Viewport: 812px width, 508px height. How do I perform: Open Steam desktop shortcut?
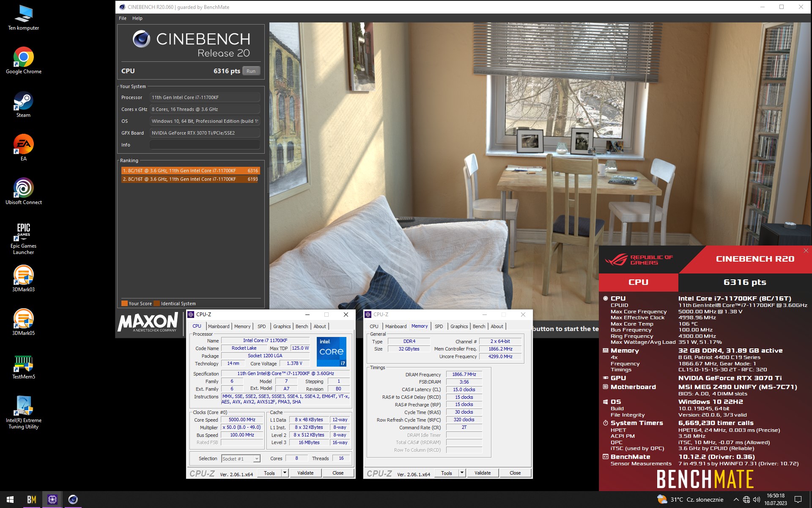click(23, 105)
